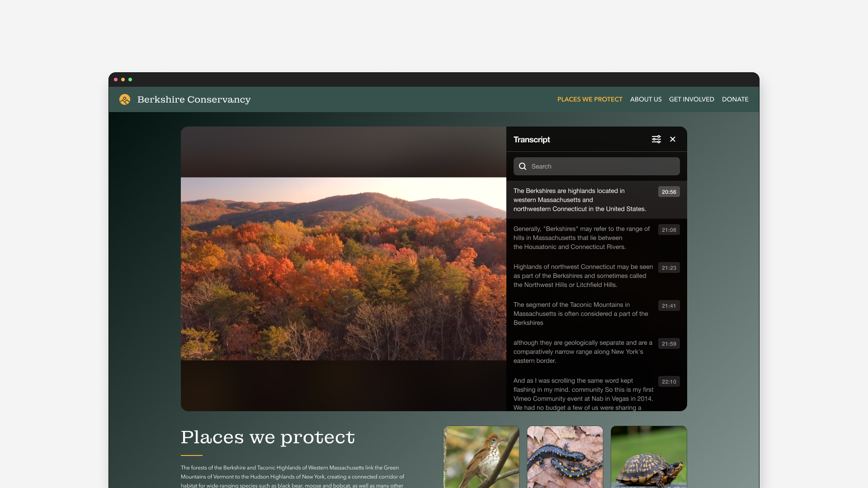
Task: Open transcript settings sliders icon
Action: tap(656, 139)
